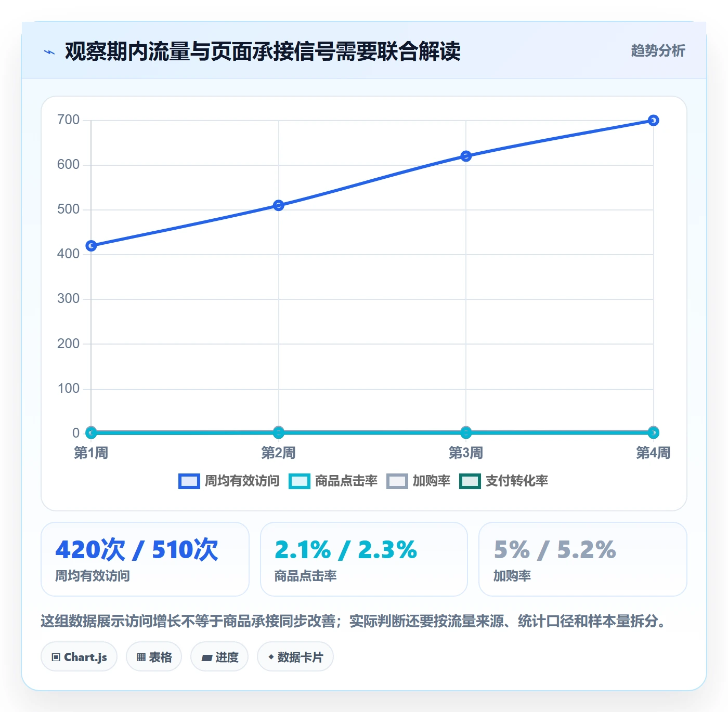Viewport: 728px width, 712px height.
Task: Toggle the 商品点击率 legend color box
Action: pos(300,481)
